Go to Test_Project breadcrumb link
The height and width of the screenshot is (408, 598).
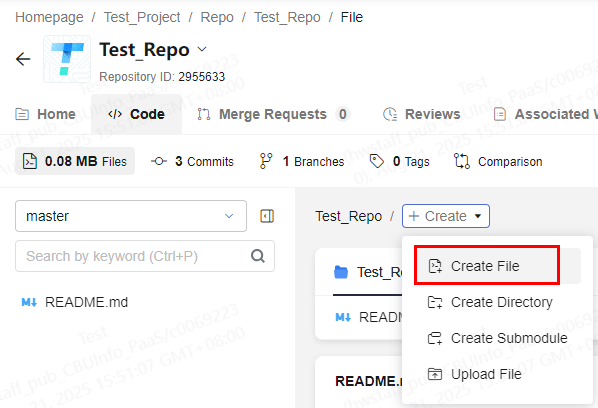pyautogui.click(x=142, y=17)
